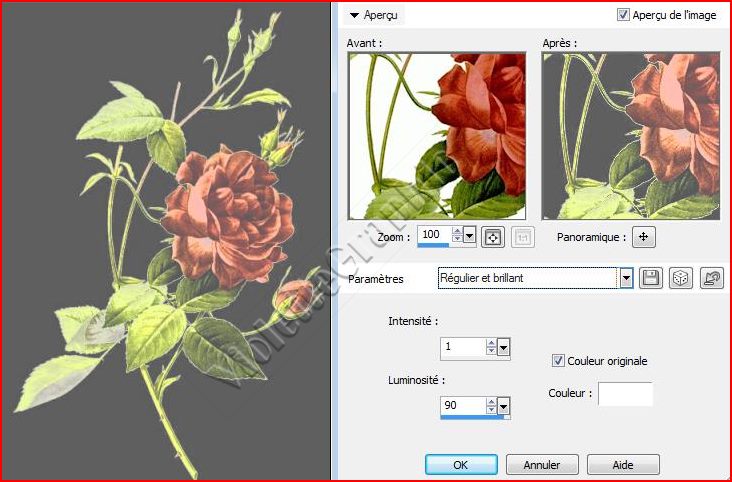The width and height of the screenshot is (732, 482).
Task: Save the preset with the floppy disk icon
Action: click(x=651, y=278)
